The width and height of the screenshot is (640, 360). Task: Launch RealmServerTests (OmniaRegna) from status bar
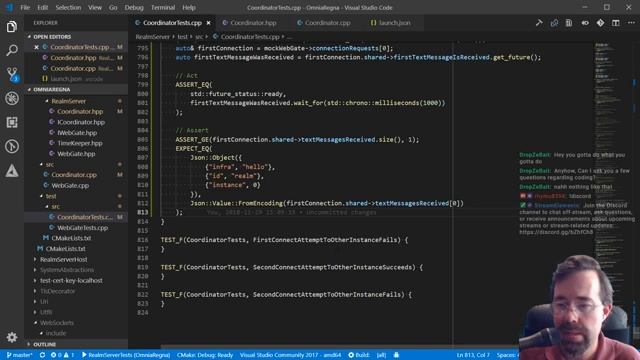click(126, 355)
